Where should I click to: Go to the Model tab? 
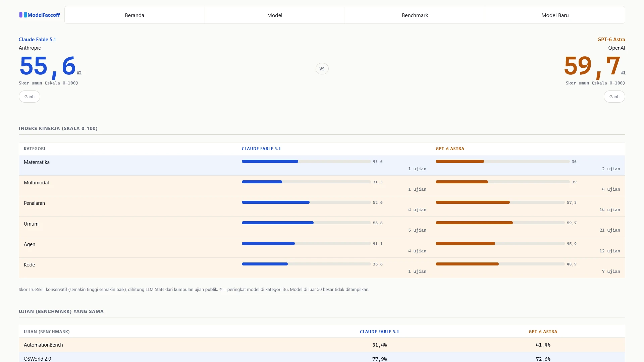(275, 15)
